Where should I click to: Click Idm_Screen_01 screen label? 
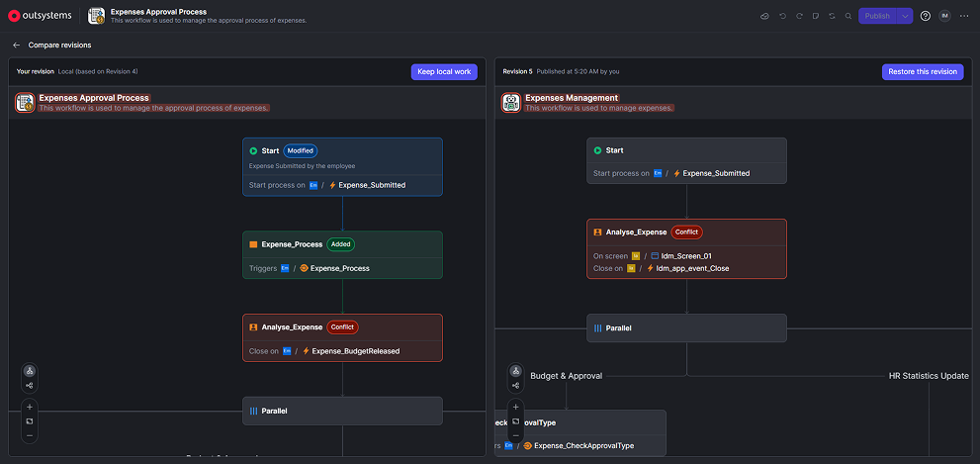click(x=687, y=256)
